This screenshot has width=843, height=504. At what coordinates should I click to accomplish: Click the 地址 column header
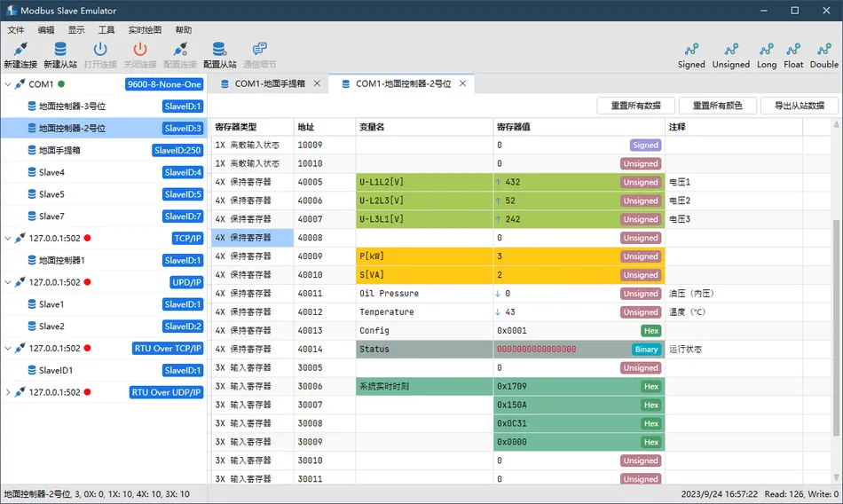(325, 127)
